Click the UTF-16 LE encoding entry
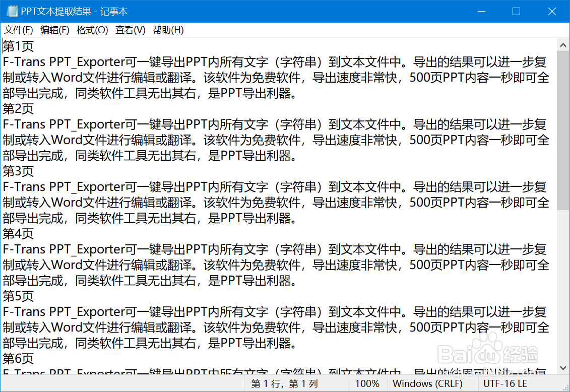570x392 pixels. (x=505, y=383)
